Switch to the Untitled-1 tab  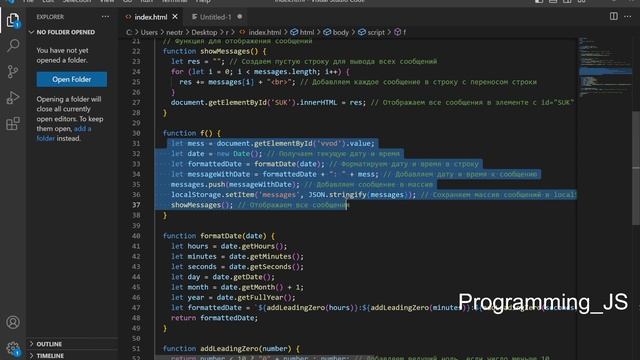click(x=215, y=17)
